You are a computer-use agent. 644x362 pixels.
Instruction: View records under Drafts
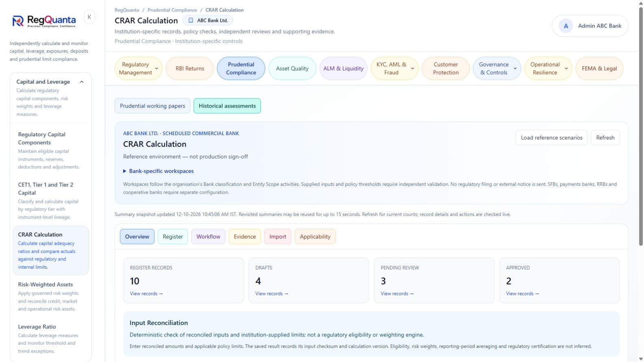(x=271, y=294)
